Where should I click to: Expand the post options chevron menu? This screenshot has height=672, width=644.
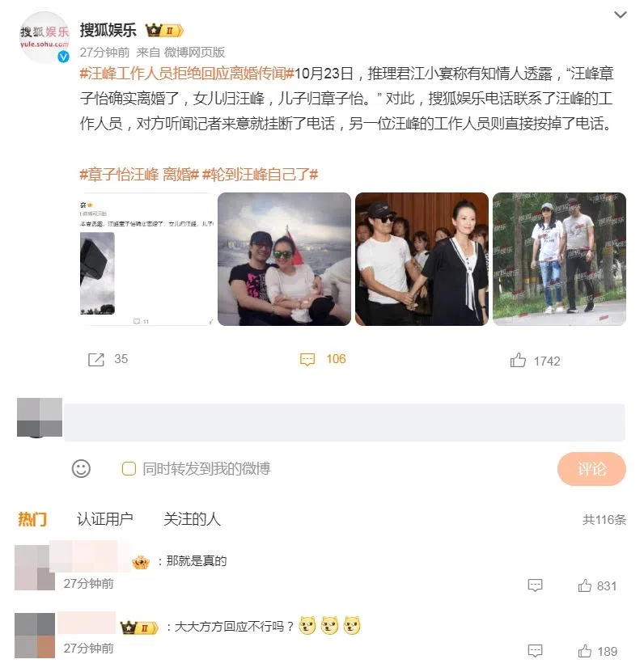point(620,15)
